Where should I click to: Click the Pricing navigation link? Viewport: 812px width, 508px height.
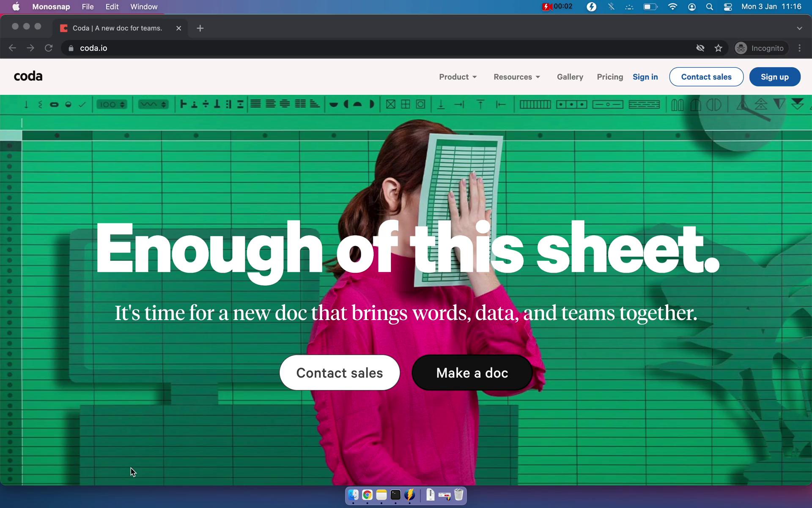610,77
